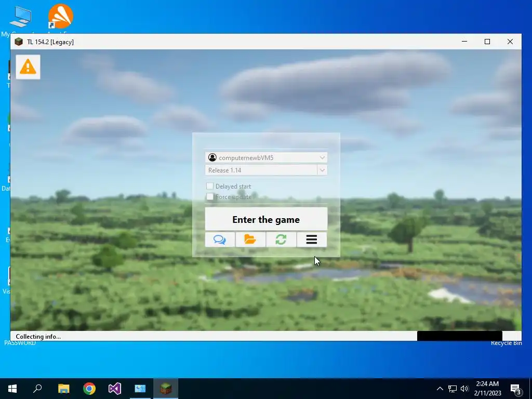
Task: Open Windows taskbar search
Action: 37,389
